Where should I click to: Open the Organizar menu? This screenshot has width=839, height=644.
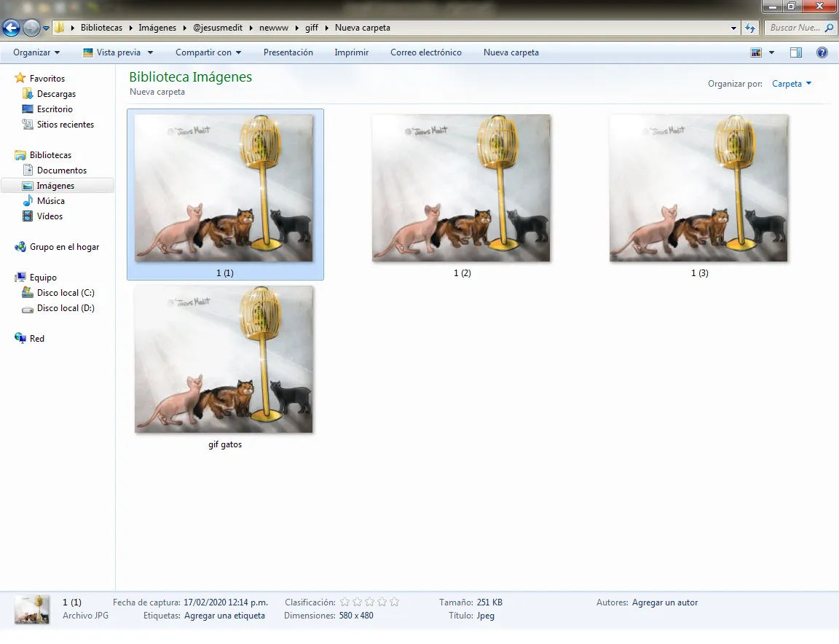tap(36, 52)
